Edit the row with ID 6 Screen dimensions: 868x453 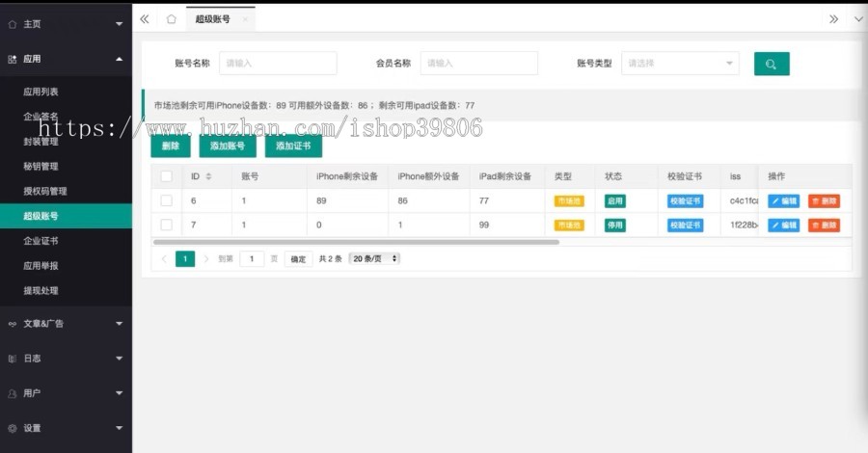tap(783, 201)
